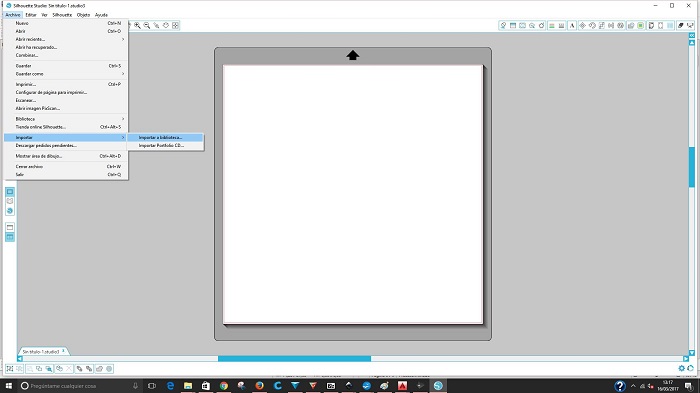Click the split-pane view icon on left
Screen dimensions: 700x393
point(10,237)
